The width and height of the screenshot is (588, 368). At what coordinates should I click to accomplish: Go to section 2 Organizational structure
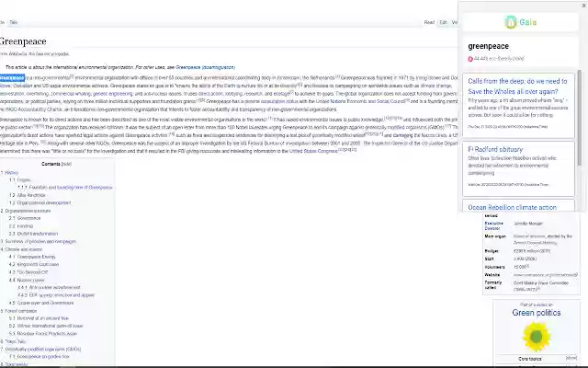click(x=26, y=211)
